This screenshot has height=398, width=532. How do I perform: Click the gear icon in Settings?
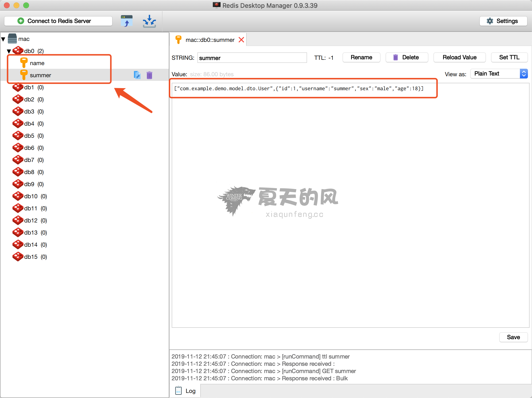tap(490, 21)
